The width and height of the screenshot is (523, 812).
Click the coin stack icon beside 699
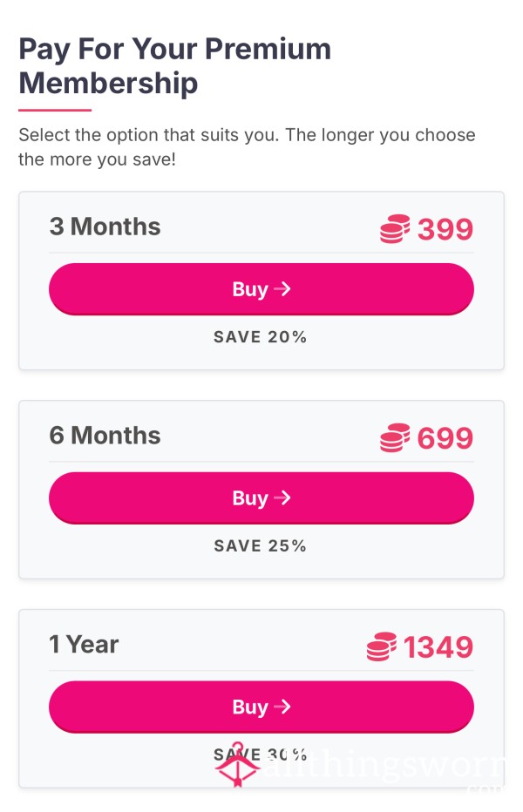click(x=395, y=437)
